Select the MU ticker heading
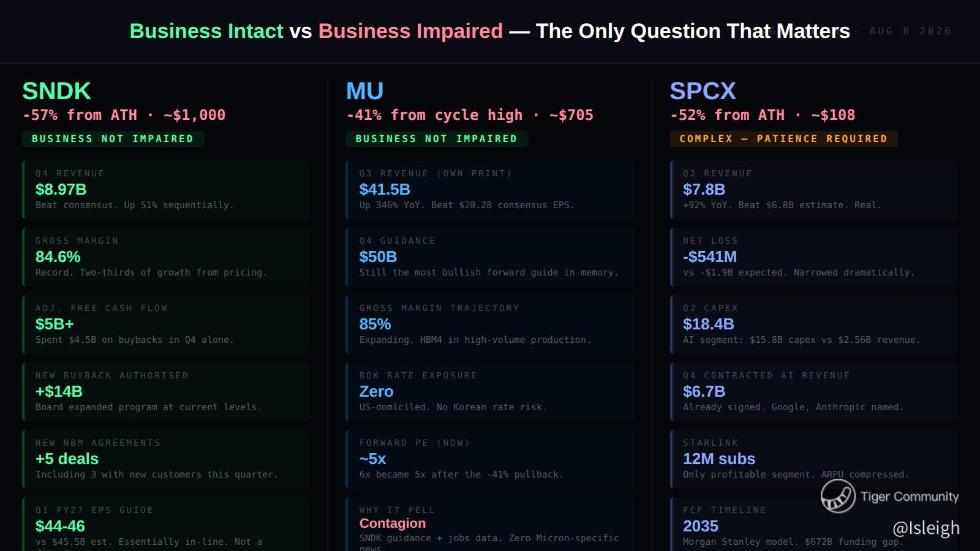 point(365,91)
